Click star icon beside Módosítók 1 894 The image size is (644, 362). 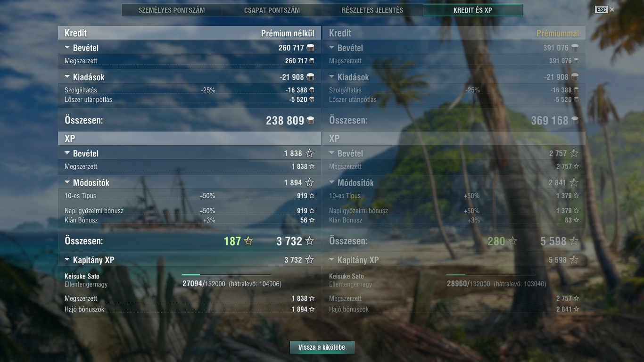tap(309, 182)
